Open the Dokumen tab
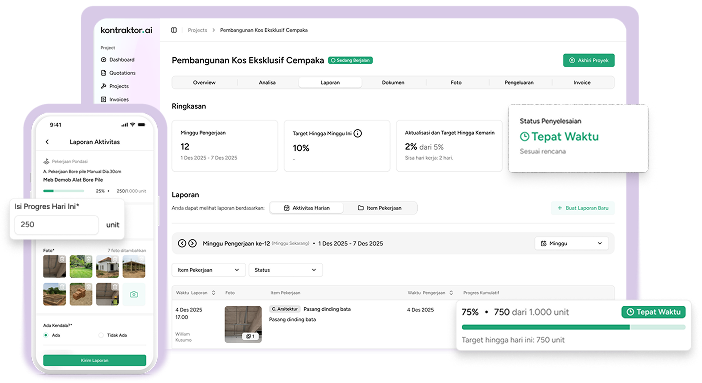The width and height of the screenshot is (702, 383). [x=393, y=82]
